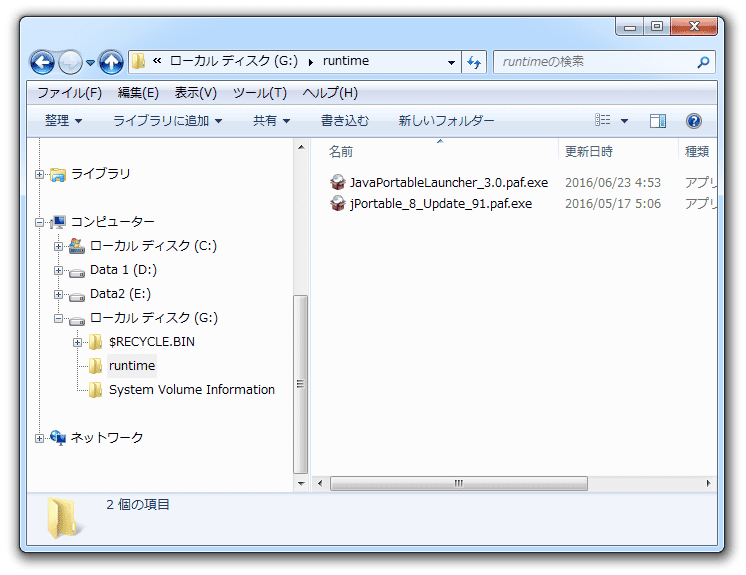Expand Data 1 (D:) node

pyautogui.click(x=59, y=271)
